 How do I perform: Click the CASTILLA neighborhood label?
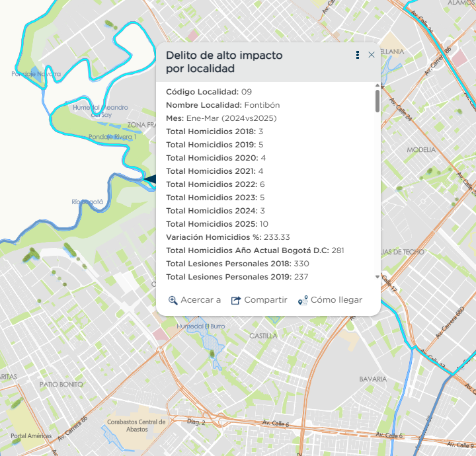[x=263, y=336]
